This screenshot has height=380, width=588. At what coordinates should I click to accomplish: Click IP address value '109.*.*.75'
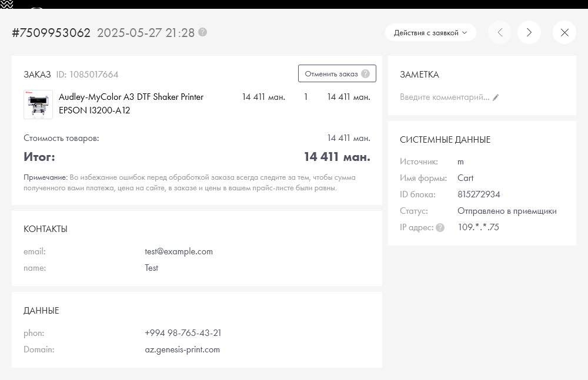478,227
